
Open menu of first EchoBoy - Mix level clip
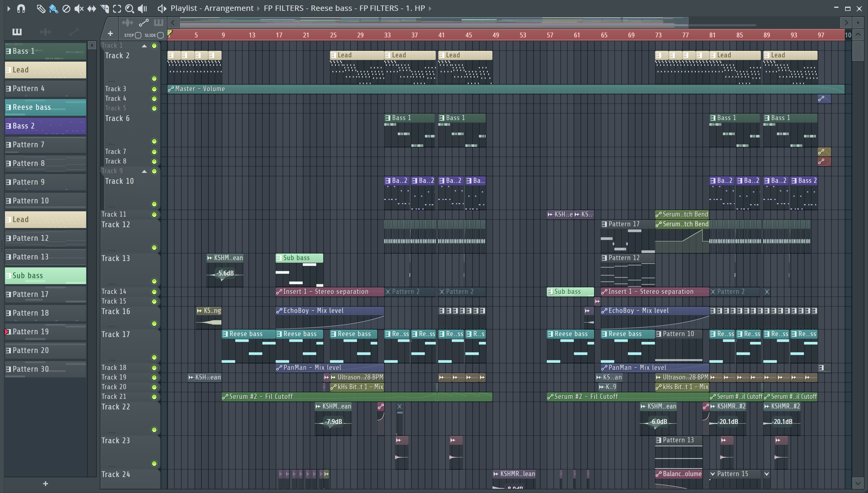tap(279, 311)
